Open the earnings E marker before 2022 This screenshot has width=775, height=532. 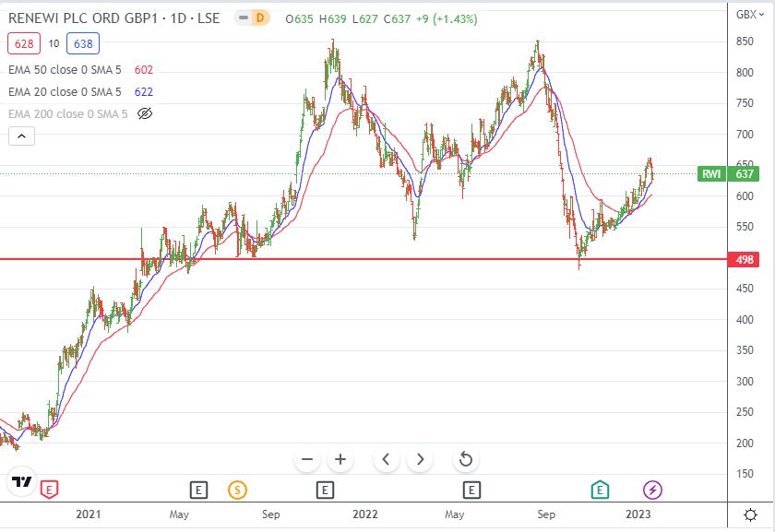click(325, 490)
